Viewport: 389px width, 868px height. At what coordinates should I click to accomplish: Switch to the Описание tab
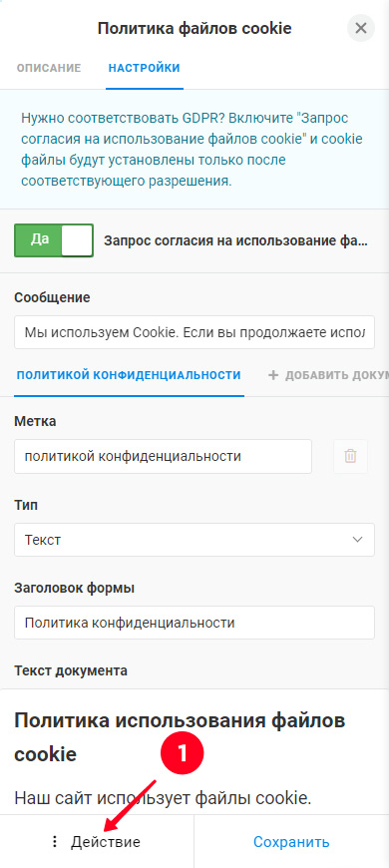49,68
